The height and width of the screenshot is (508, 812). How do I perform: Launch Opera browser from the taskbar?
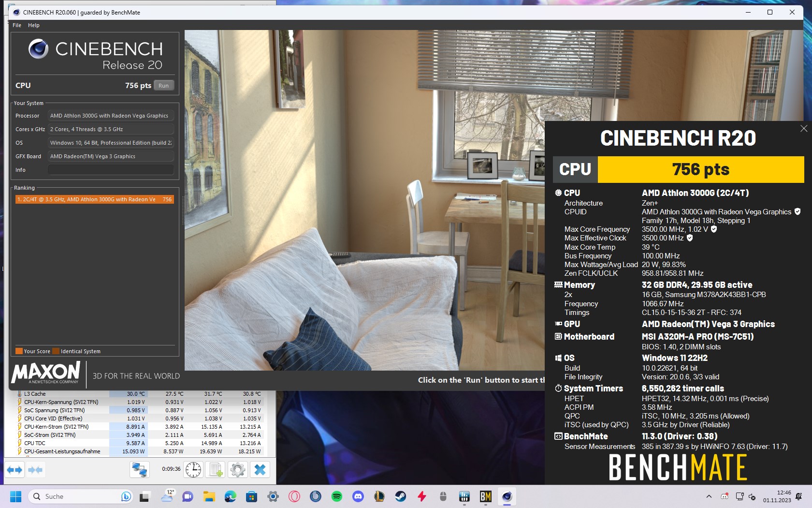coord(294,496)
